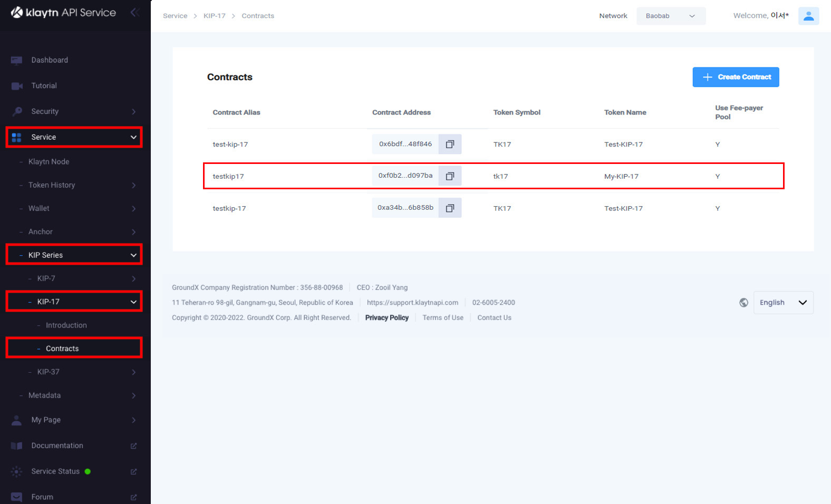831x504 pixels.
Task: Open Forum in sidebar
Action: tap(42, 497)
